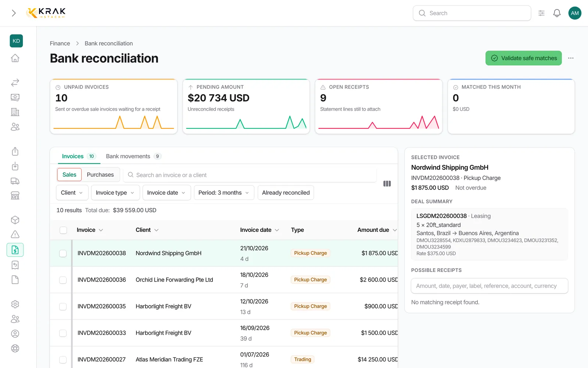Open the lifebuoy support icon in sidebar
The height and width of the screenshot is (368, 588).
[x=15, y=348]
